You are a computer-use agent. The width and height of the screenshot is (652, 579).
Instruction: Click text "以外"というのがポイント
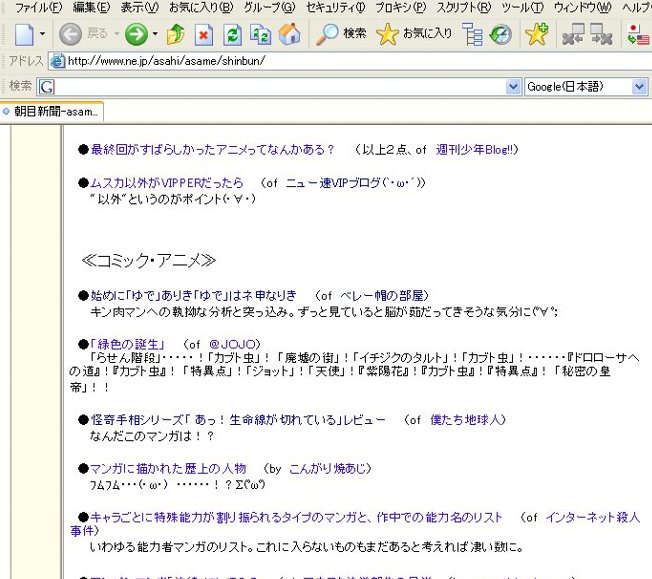(173, 199)
